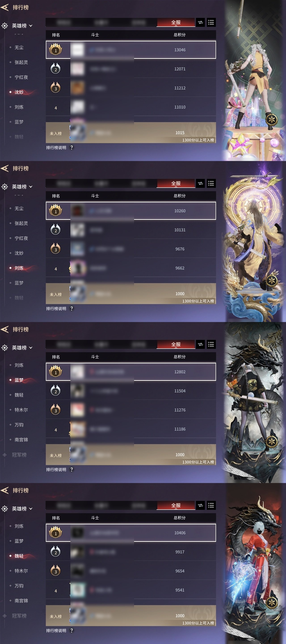Click the silver rank 2 badge beside score 10131
Viewport: 286px width, 644px height.
(55, 230)
